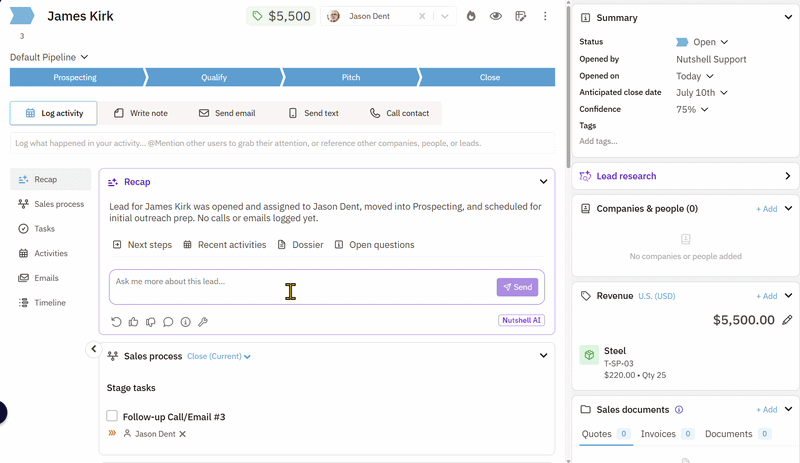This screenshot has height=463, width=800.
Task: Collapse the Sales process card chevron
Action: pos(543,356)
